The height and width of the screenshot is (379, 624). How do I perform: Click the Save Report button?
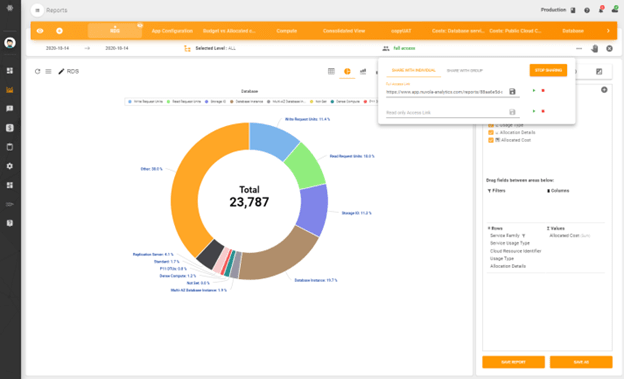pos(513,362)
